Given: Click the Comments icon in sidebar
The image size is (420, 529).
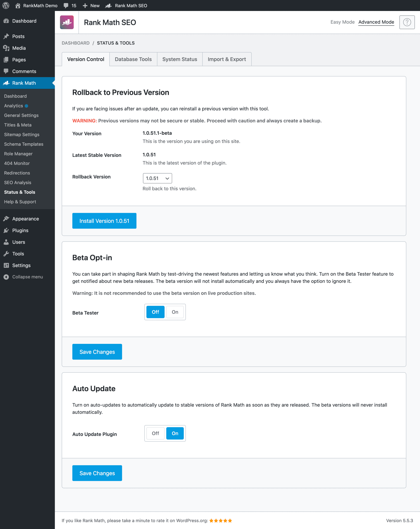Looking at the screenshot, I should pos(6,71).
